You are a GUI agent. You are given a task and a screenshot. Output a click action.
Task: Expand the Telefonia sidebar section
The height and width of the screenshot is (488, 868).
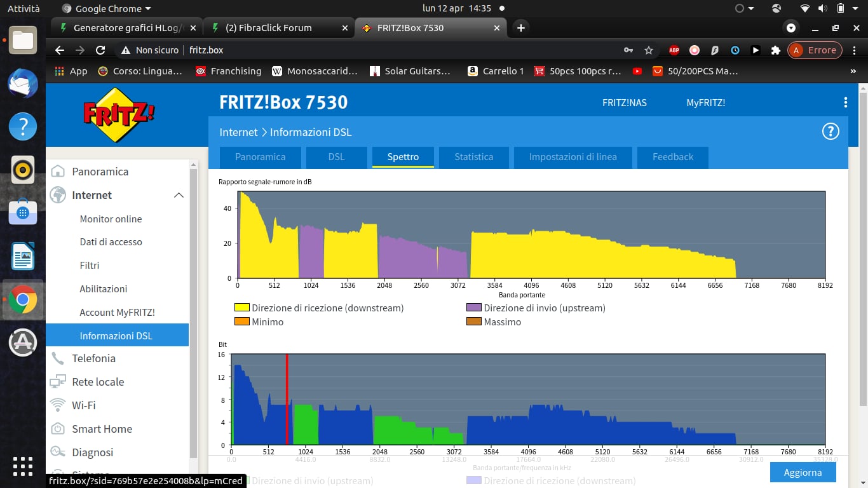[93, 358]
